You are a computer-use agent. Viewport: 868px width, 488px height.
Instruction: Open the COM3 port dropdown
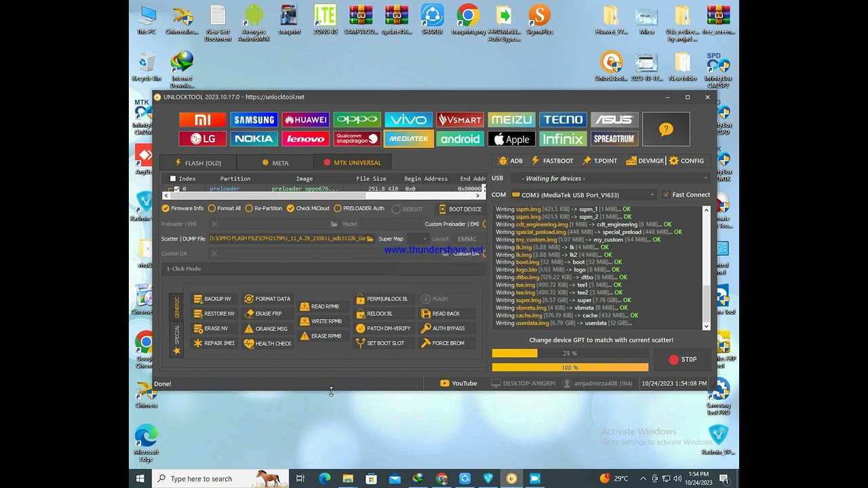(x=584, y=195)
